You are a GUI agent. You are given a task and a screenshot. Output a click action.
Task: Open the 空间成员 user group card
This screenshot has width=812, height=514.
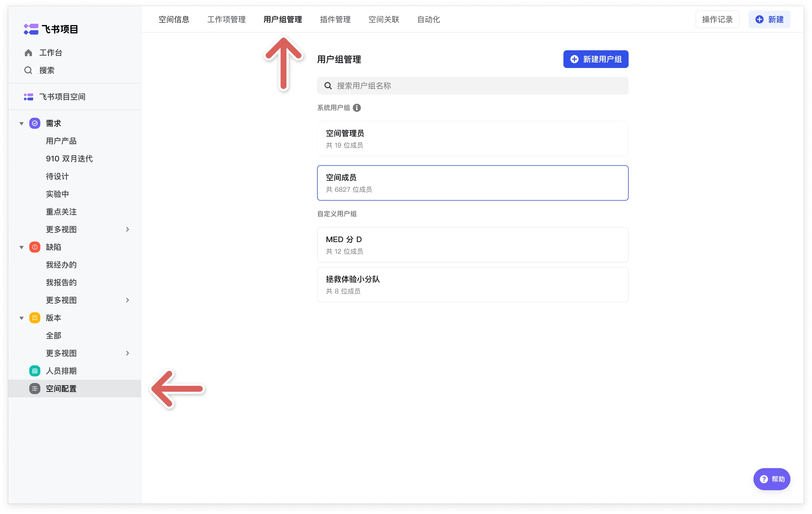pos(473,183)
